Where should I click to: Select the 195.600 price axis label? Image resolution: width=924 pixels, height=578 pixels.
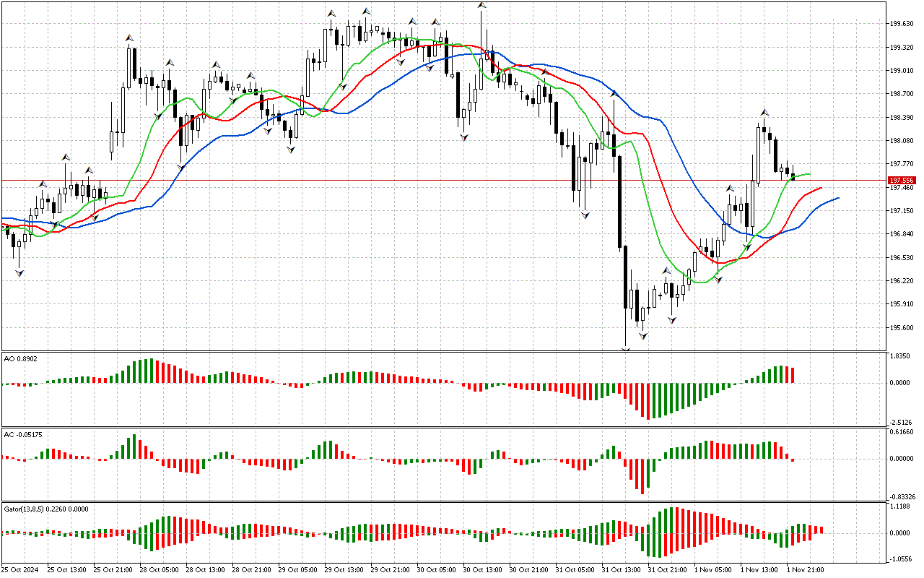[x=902, y=328]
